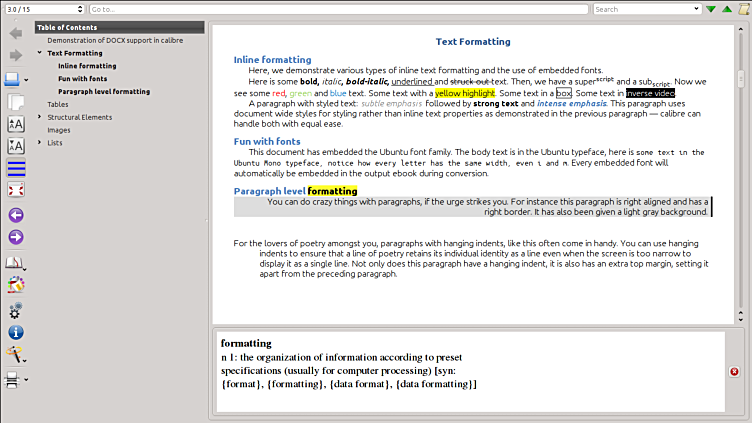The image size is (752, 423).
Task: Show book metadata info icon
Action: coord(16,332)
